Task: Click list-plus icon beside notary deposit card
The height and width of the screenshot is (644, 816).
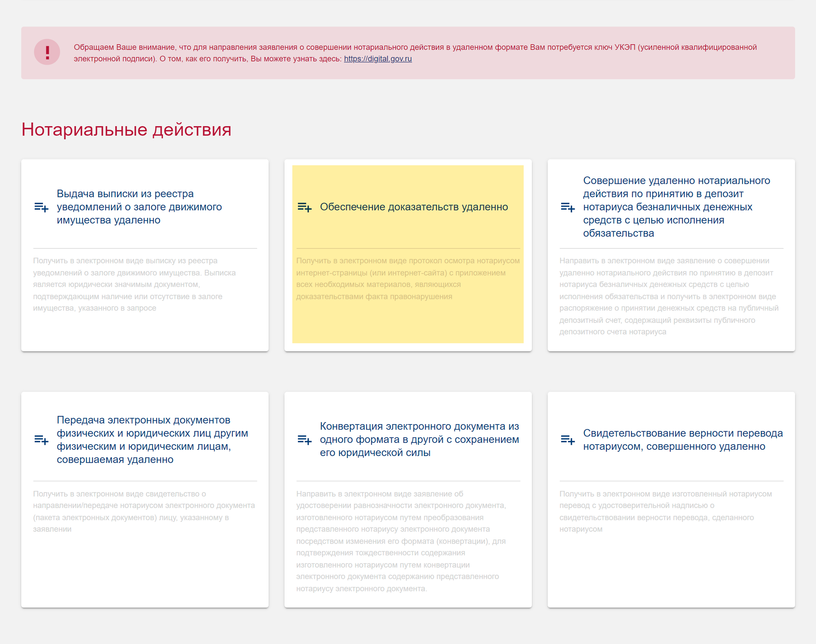Action: coord(567,207)
